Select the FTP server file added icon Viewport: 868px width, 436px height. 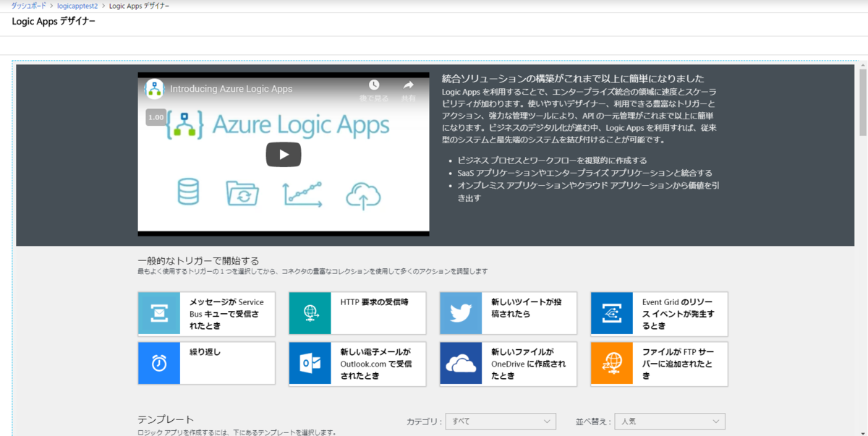tap(613, 364)
